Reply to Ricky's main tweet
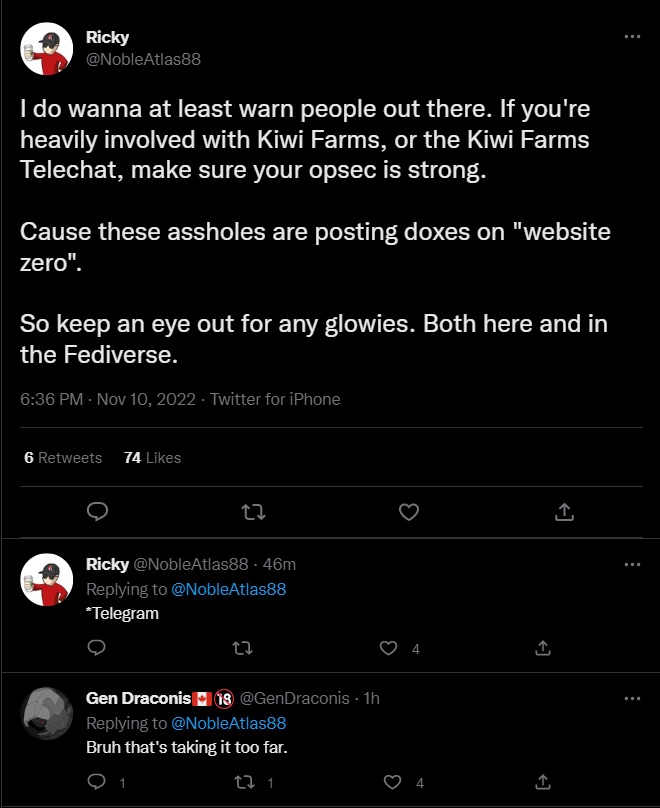660x808 pixels. (97, 512)
